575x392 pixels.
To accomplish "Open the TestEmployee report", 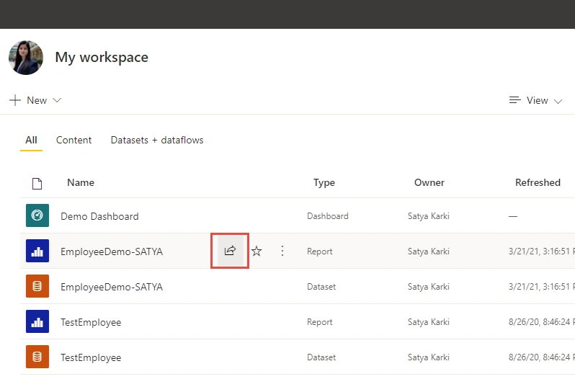I will pyautogui.click(x=91, y=322).
